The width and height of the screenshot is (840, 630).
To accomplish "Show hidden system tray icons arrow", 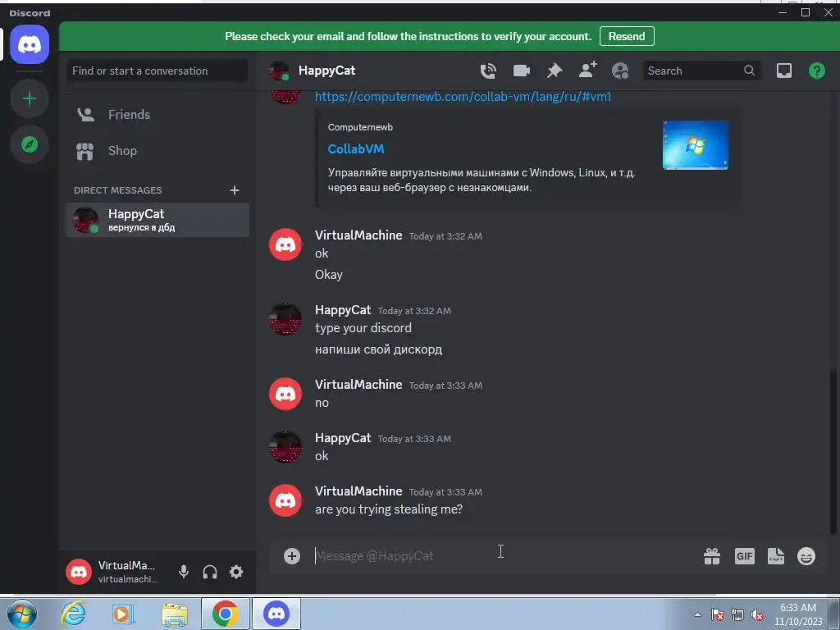I will pyautogui.click(x=697, y=614).
